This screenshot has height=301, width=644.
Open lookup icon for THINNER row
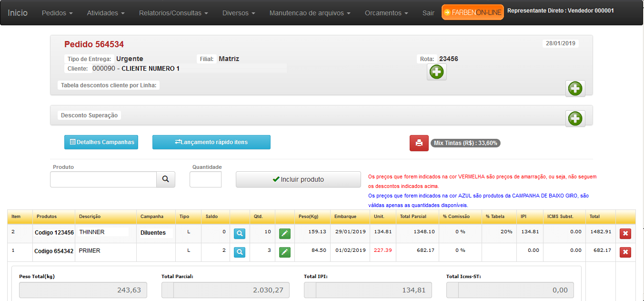240,233
